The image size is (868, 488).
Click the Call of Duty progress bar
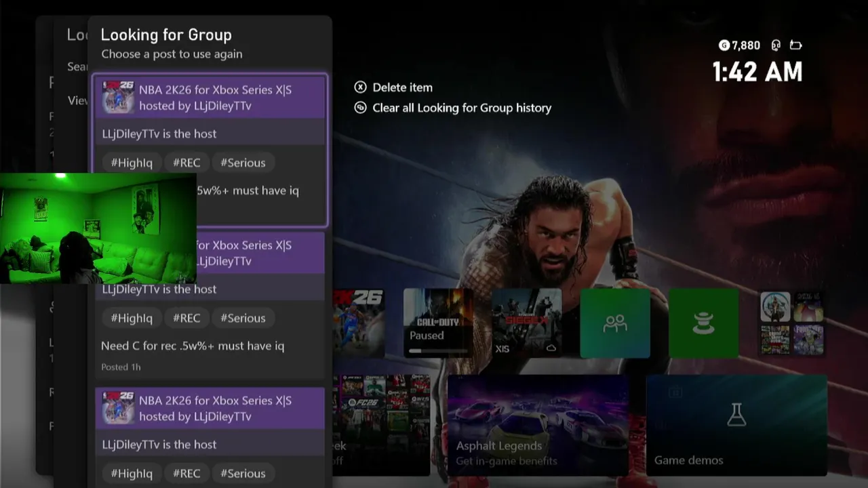(x=438, y=350)
